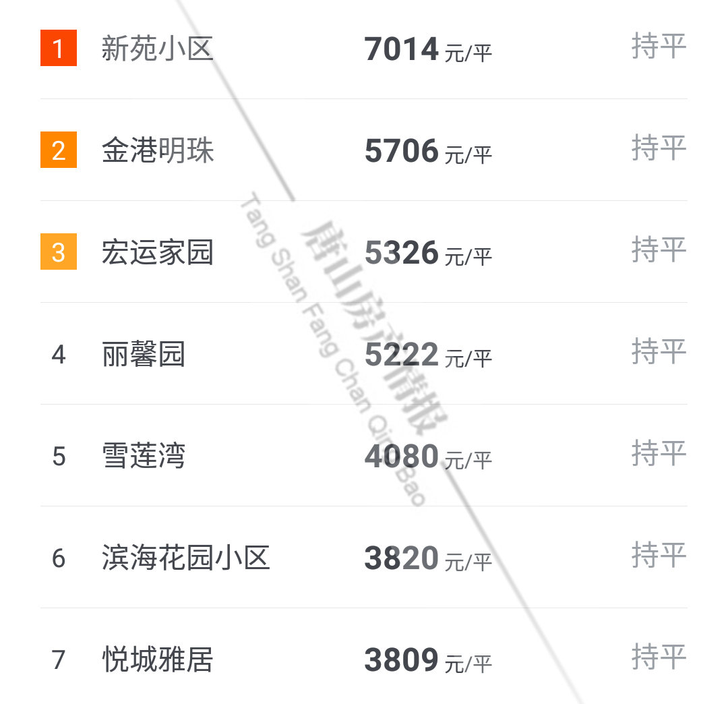
Task: Click the 7014 元/平 price
Action: [428, 50]
